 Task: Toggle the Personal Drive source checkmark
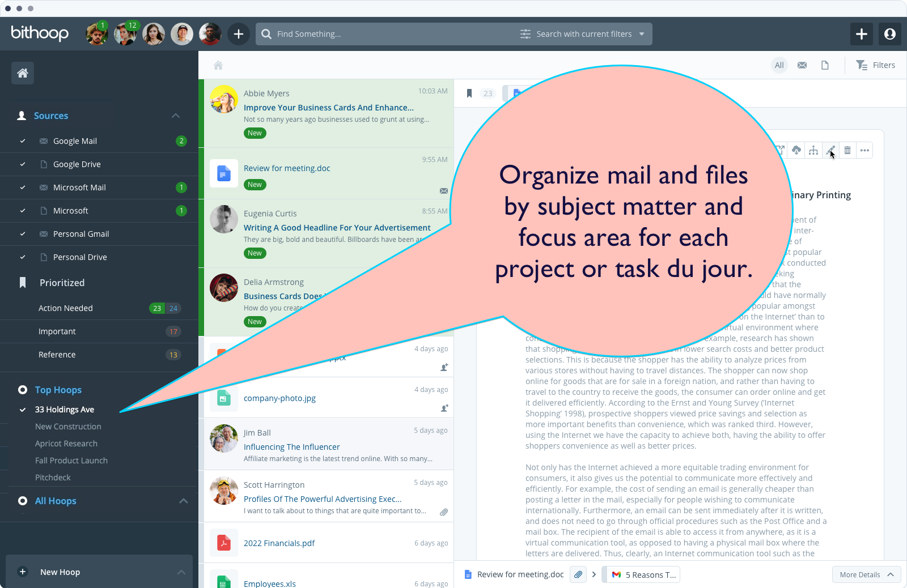(x=23, y=257)
